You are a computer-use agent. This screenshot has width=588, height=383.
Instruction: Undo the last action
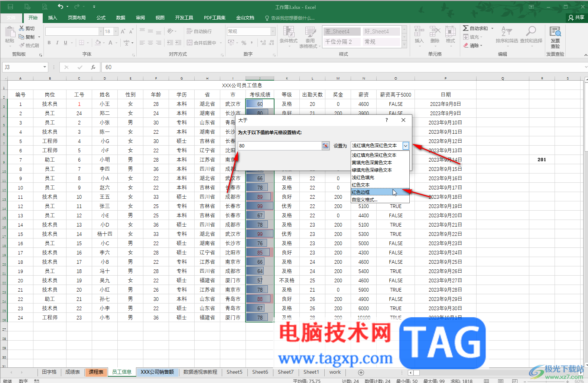[61, 6]
